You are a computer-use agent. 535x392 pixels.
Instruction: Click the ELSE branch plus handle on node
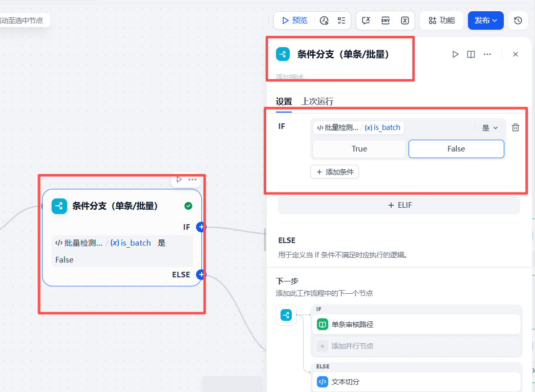[x=201, y=274]
